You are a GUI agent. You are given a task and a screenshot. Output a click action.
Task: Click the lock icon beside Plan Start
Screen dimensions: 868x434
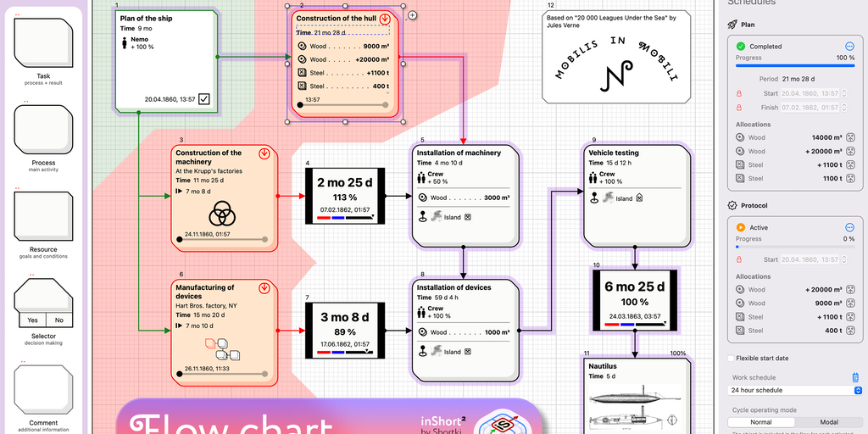point(738,93)
